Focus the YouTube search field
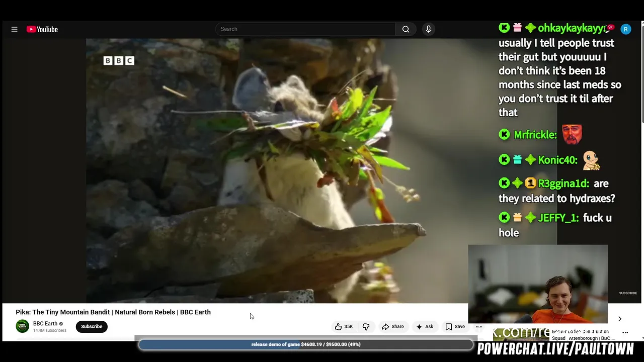This screenshot has height=362, width=644. tap(305, 29)
